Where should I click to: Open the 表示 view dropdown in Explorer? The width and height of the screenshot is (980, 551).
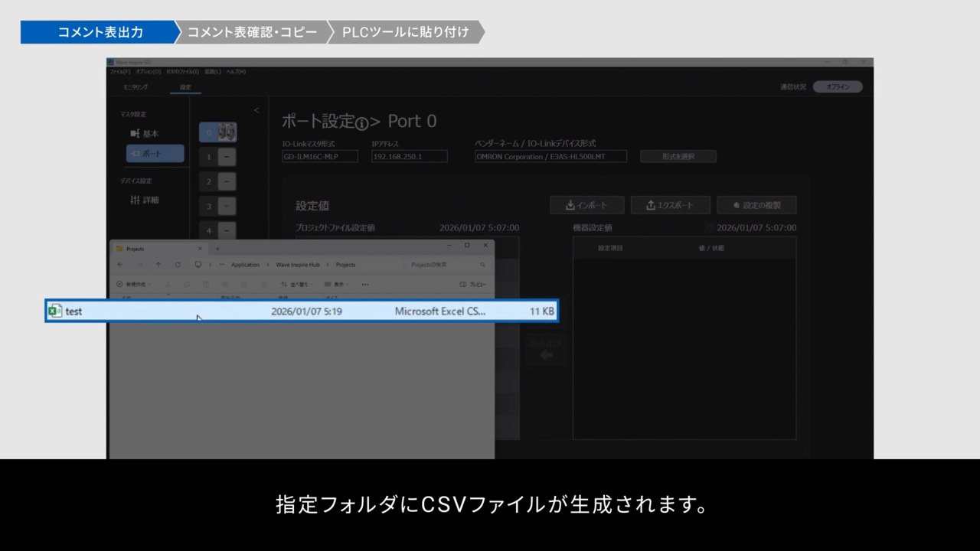tap(338, 284)
